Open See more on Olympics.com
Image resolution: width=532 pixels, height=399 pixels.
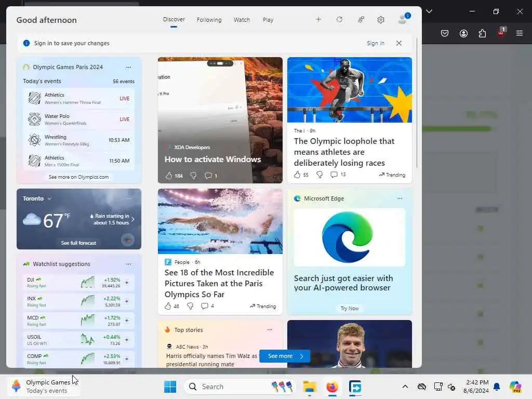(x=79, y=177)
